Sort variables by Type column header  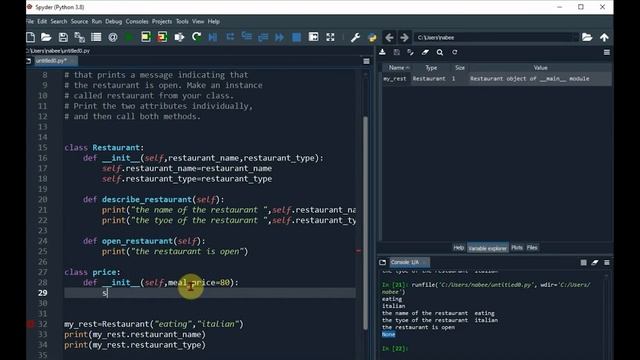coord(431,68)
